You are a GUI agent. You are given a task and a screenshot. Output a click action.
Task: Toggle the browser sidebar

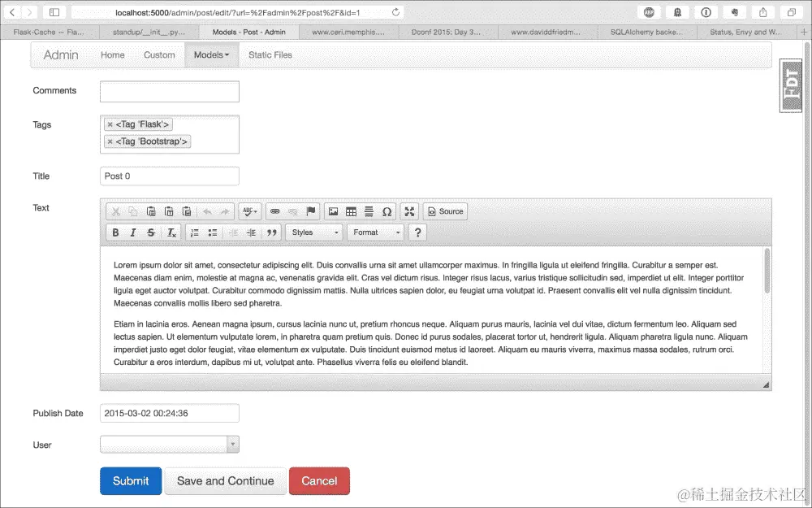tap(54, 12)
